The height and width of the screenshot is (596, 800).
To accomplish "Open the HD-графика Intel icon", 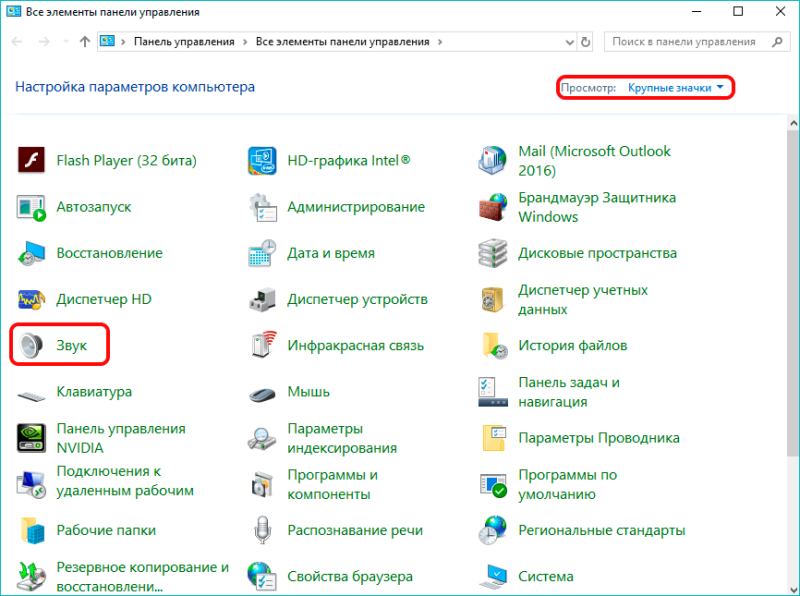I will (x=262, y=160).
